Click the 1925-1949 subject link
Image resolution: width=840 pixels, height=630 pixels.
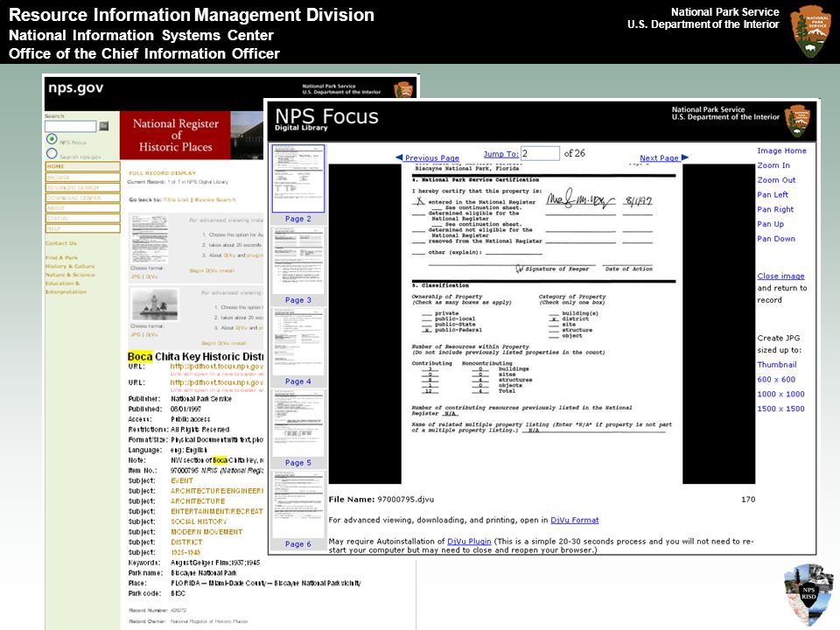tap(185, 552)
